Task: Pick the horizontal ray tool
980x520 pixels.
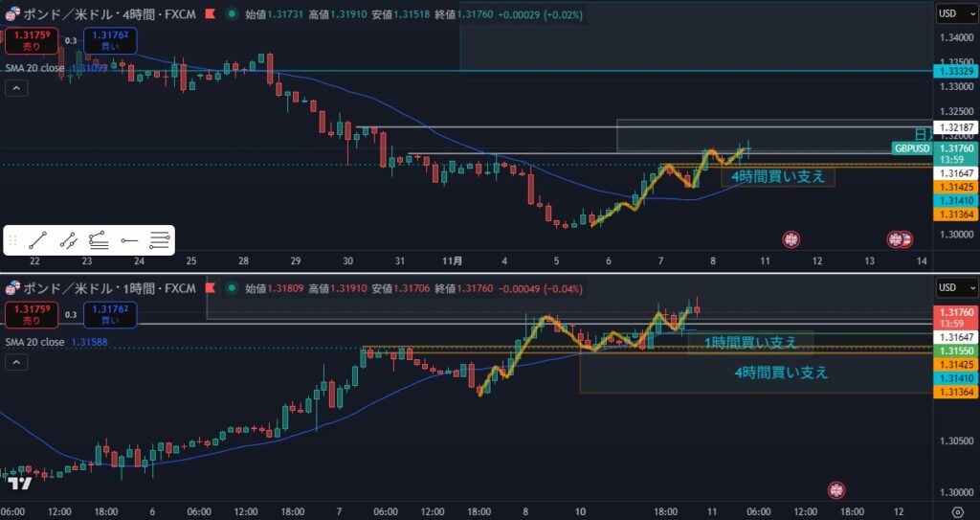Action: click(x=129, y=241)
